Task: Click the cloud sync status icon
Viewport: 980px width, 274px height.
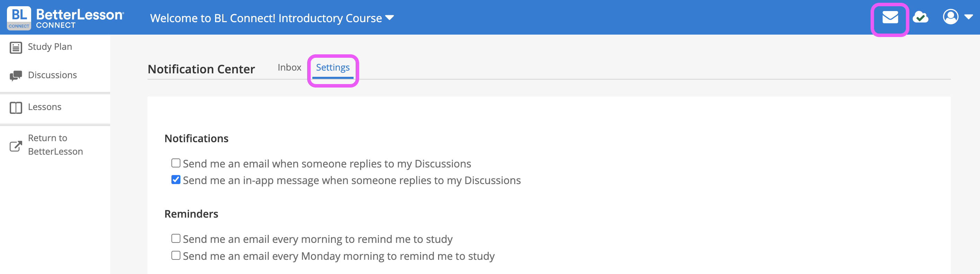Action: point(920,18)
